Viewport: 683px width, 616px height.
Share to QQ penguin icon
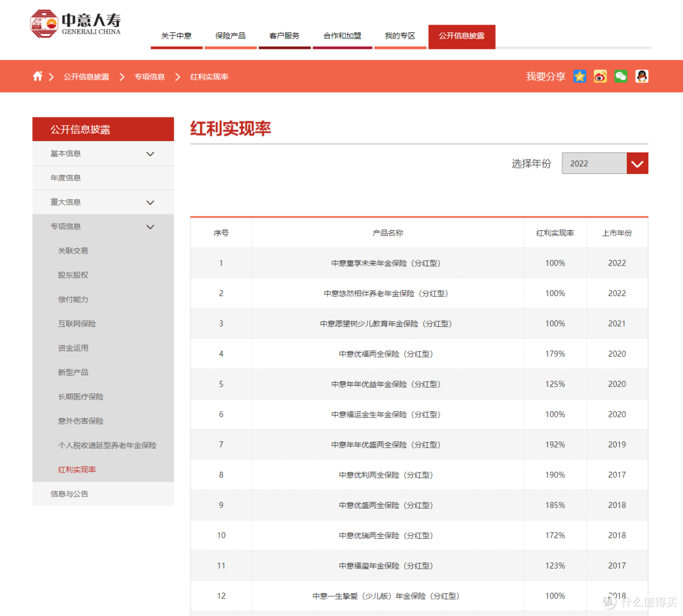coord(642,77)
